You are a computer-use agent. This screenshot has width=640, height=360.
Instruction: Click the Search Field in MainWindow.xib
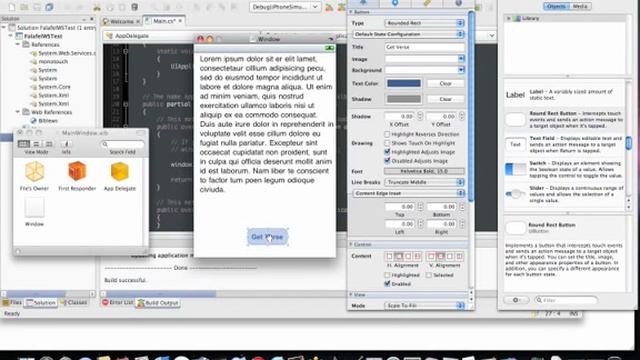(122, 144)
